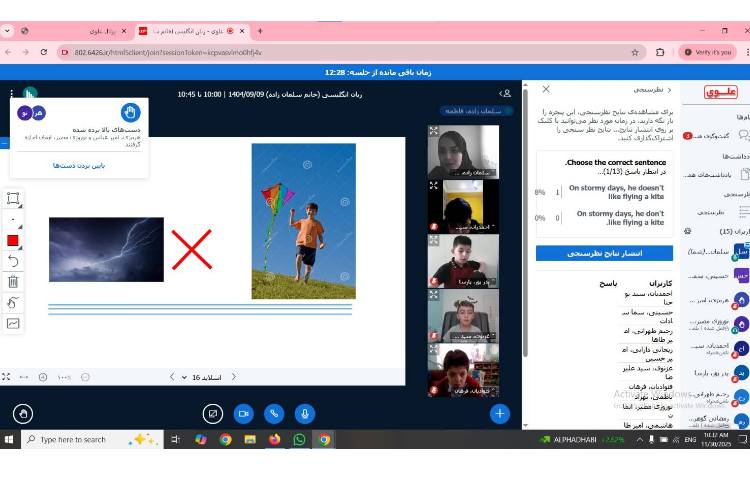Toggle the microphone mute button
The width and height of the screenshot is (750, 480).
tap(304, 413)
